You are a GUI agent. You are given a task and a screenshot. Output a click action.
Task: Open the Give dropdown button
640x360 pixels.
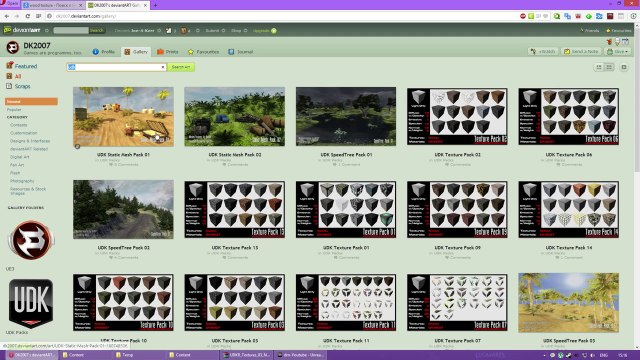click(x=618, y=51)
